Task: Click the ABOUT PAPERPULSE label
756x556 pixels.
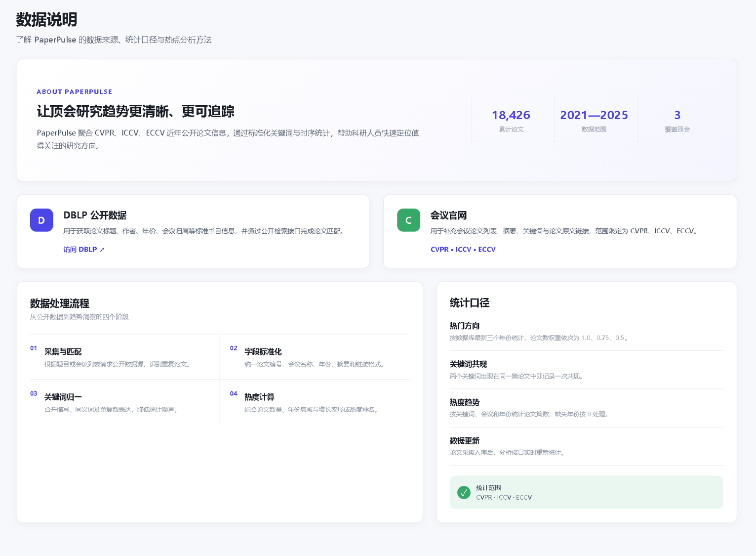Action: (75, 92)
